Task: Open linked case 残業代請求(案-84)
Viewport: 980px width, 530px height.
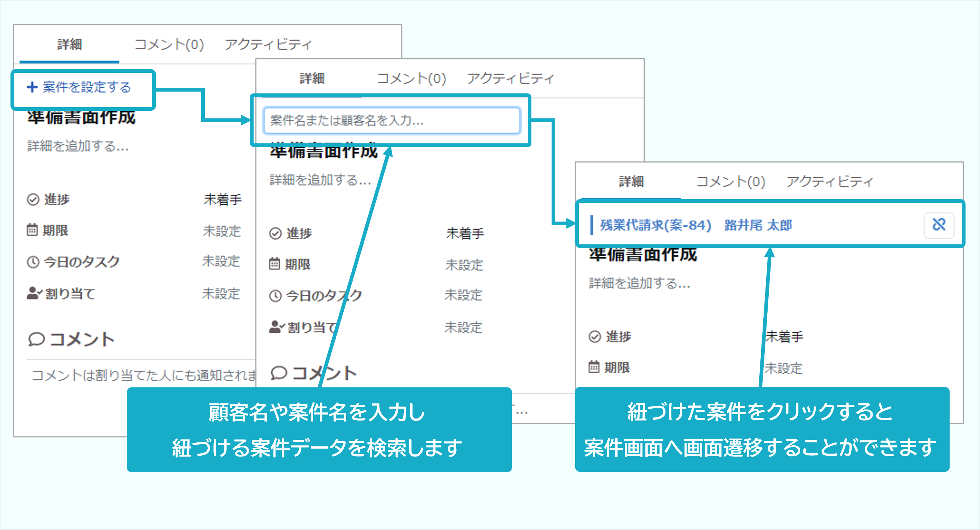Action: coord(655,225)
